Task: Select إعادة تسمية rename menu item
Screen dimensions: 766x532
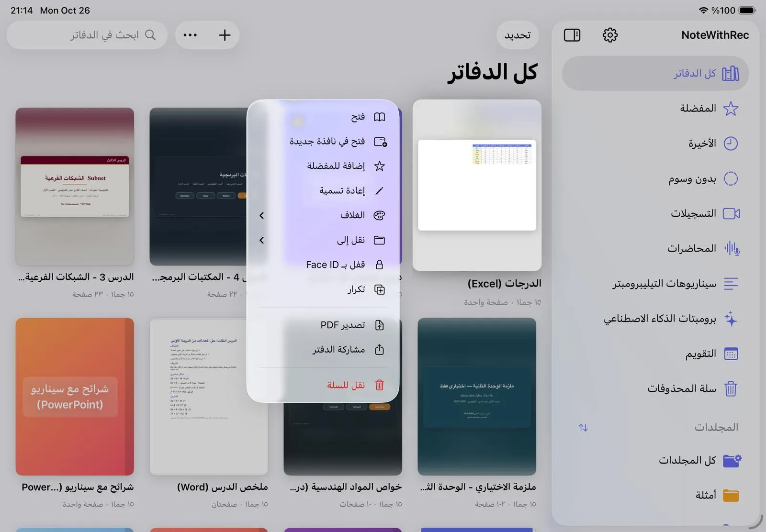Action: pyautogui.click(x=323, y=191)
